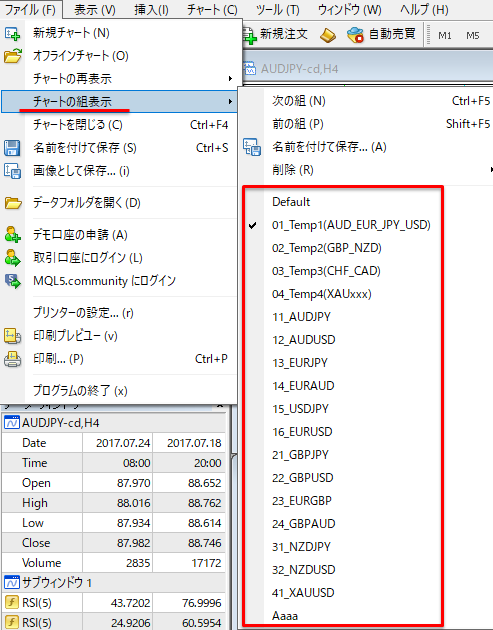
Task: Select profile 24_GBPAUD
Action: click(303, 524)
